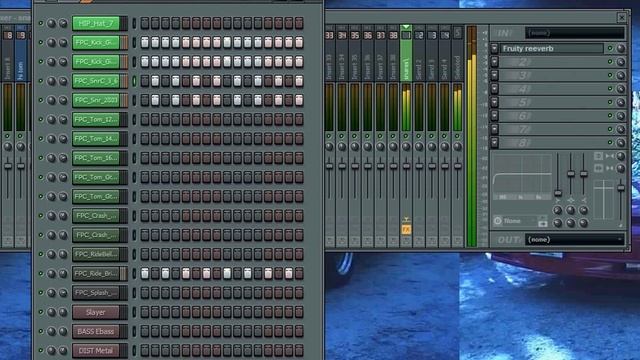Click the low EQ band fader in mixer
The width and height of the screenshot is (640, 360).
pos(558,193)
